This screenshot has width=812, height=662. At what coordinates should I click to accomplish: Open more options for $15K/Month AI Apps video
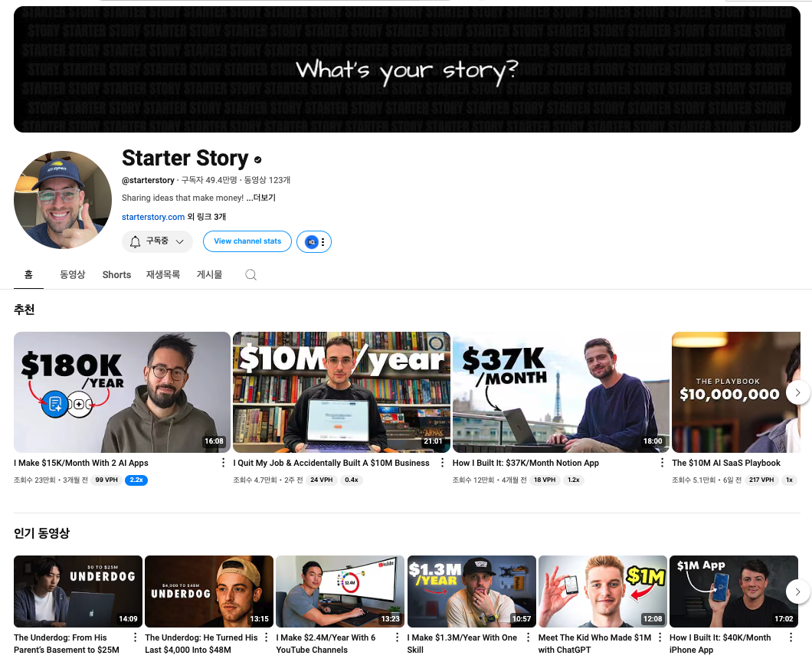223,463
